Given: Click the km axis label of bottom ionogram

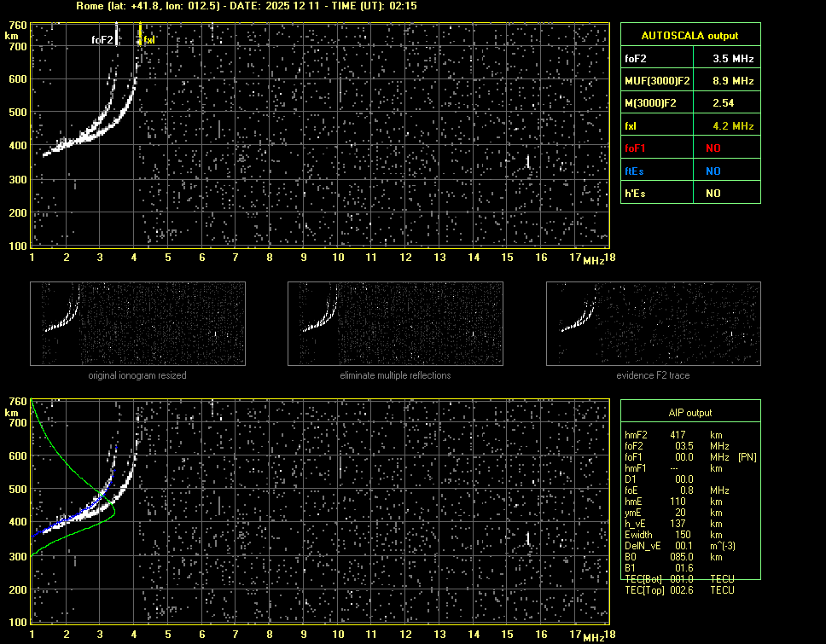Looking at the screenshot, I should pyautogui.click(x=11, y=413).
